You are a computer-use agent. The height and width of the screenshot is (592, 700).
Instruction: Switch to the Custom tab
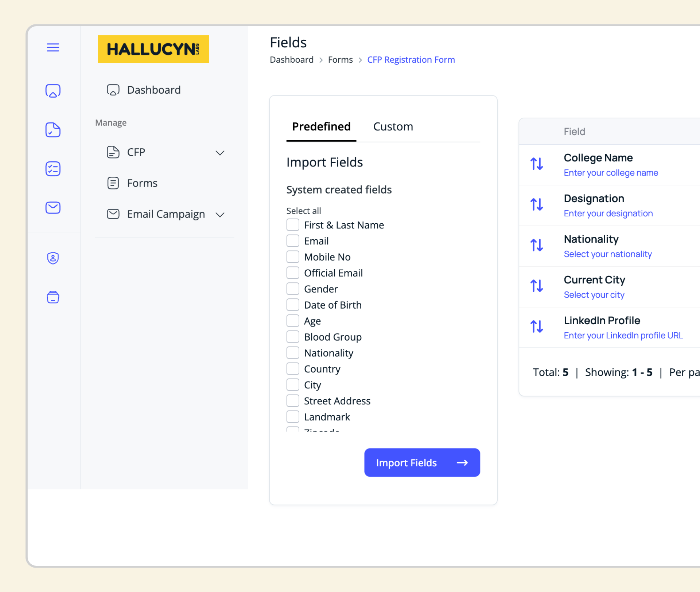point(393,126)
